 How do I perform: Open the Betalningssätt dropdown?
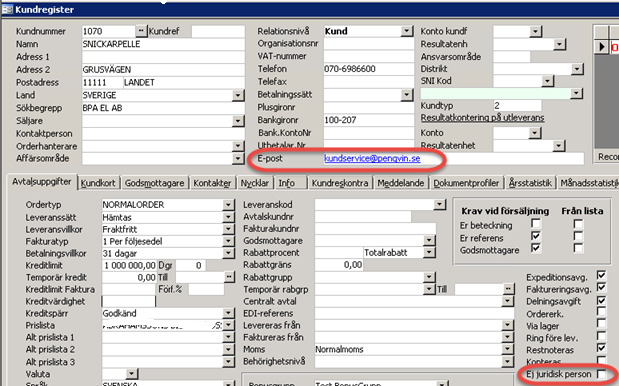point(407,94)
